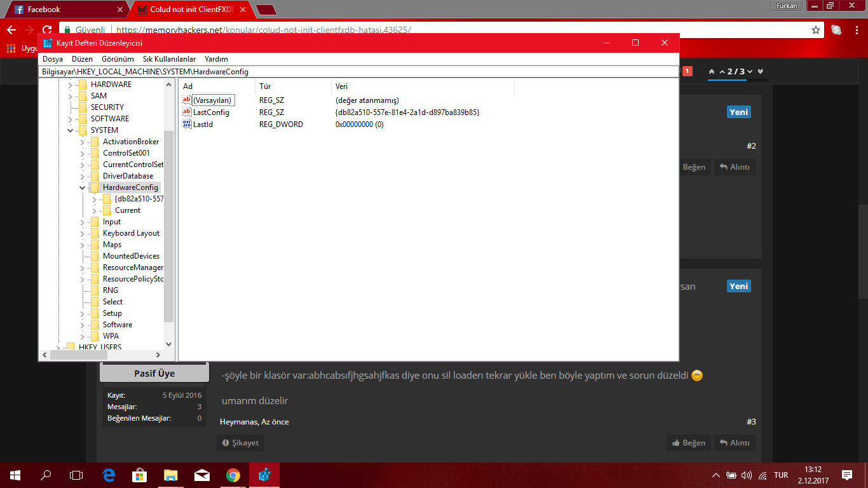Open the Mail app from taskbar
The width and height of the screenshot is (868, 488).
tap(202, 475)
